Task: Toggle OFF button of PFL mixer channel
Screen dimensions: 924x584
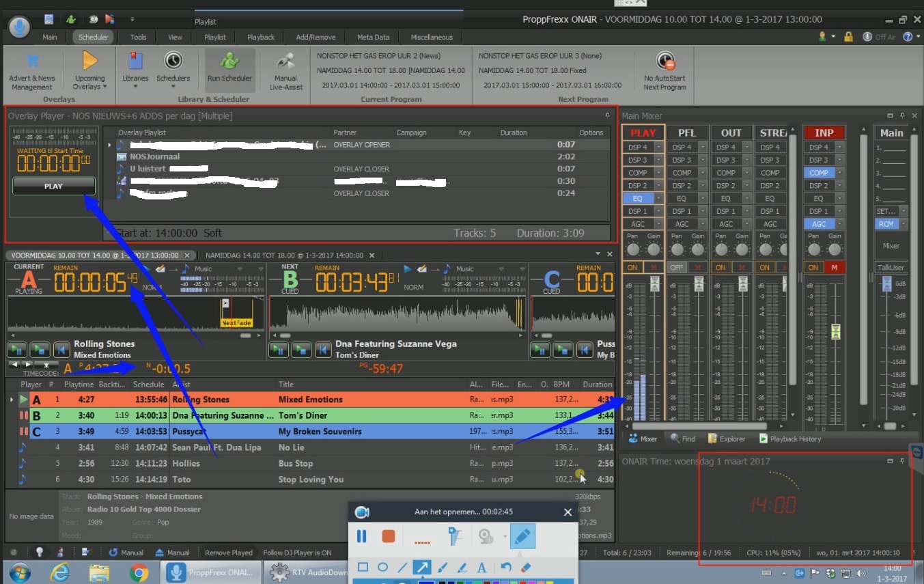Action: [x=676, y=268]
